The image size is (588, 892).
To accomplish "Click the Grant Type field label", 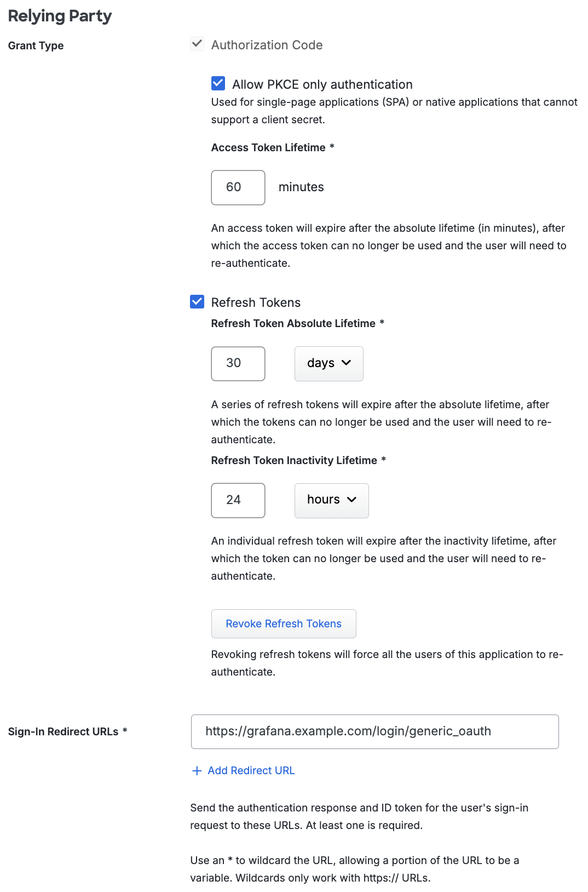I will point(36,45).
